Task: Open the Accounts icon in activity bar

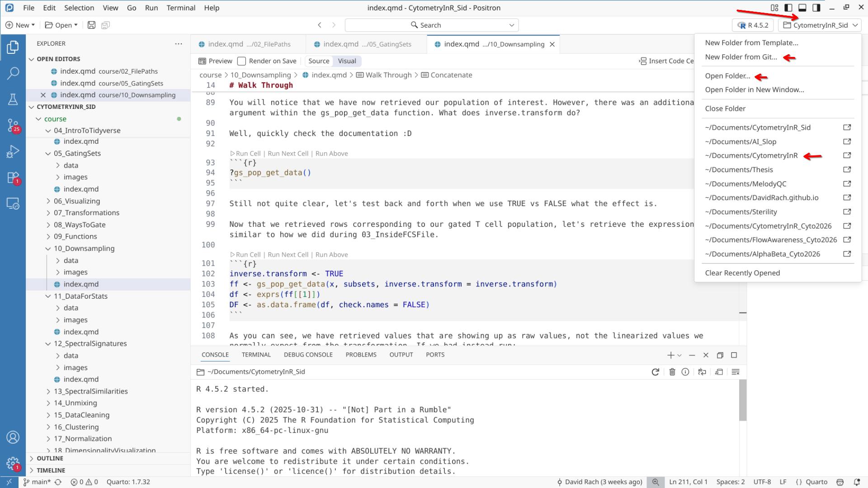Action: 13,437
